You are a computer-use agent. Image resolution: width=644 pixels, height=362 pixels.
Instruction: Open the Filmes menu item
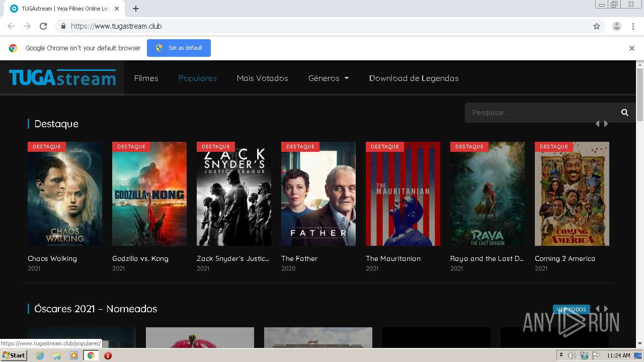[x=146, y=78]
